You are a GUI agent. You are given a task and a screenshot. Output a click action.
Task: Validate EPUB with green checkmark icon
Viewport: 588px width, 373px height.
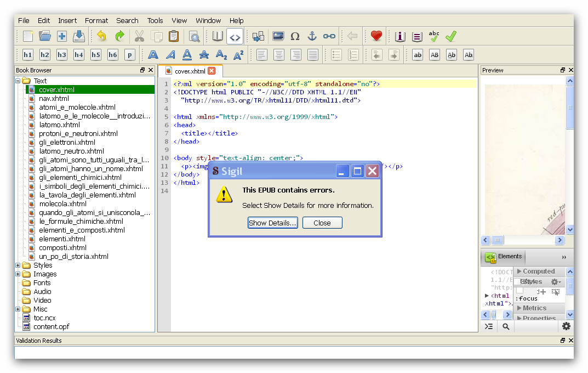tap(451, 36)
